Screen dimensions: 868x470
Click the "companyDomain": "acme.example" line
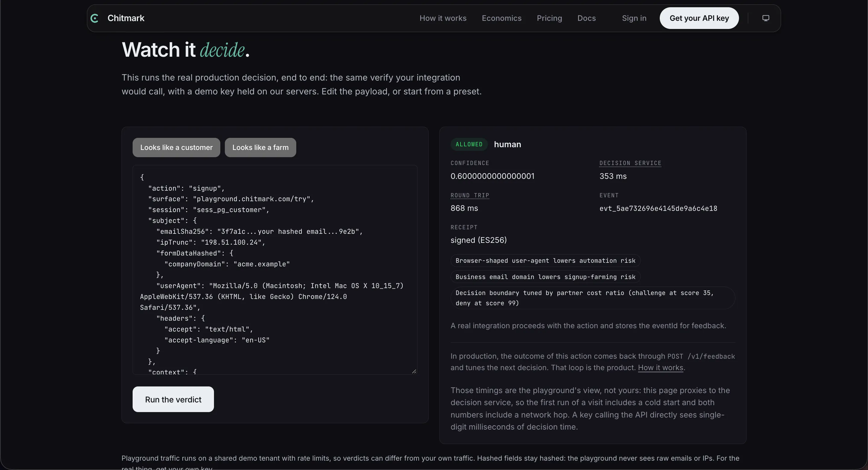click(x=227, y=264)
